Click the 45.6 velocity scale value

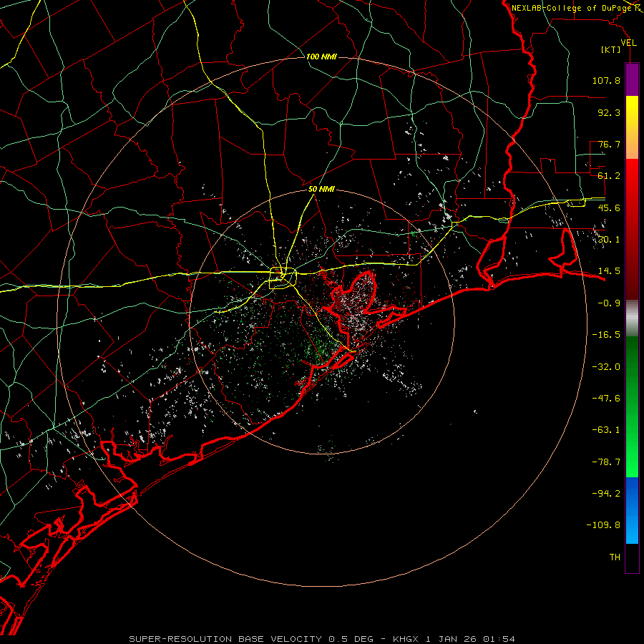[x=609, y=208]
